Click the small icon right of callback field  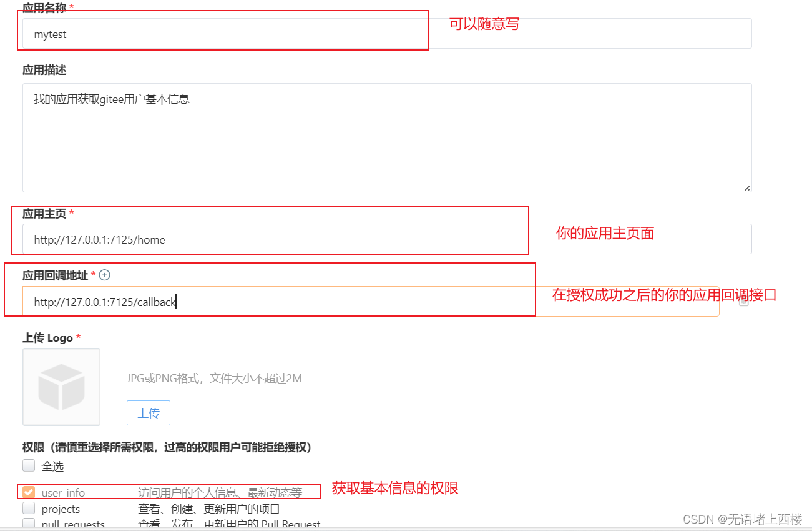(743, 301)
